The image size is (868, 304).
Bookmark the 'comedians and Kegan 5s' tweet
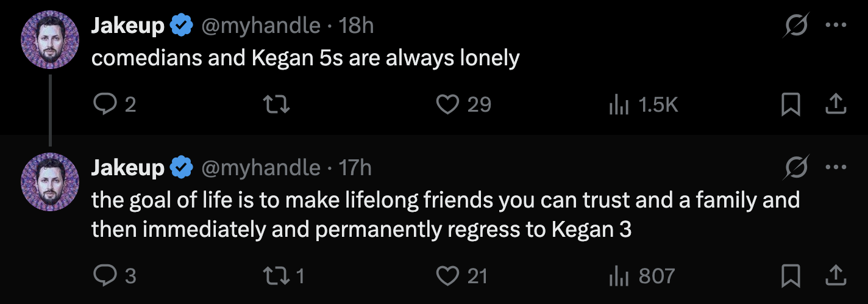point(791,105)
